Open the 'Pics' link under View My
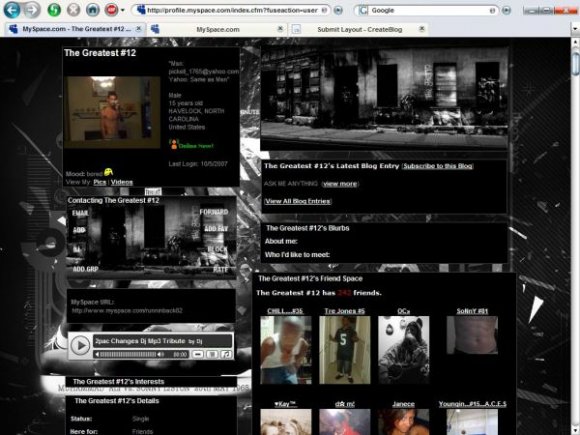Viewport: 580px width, 435px height. pos(100,182)
